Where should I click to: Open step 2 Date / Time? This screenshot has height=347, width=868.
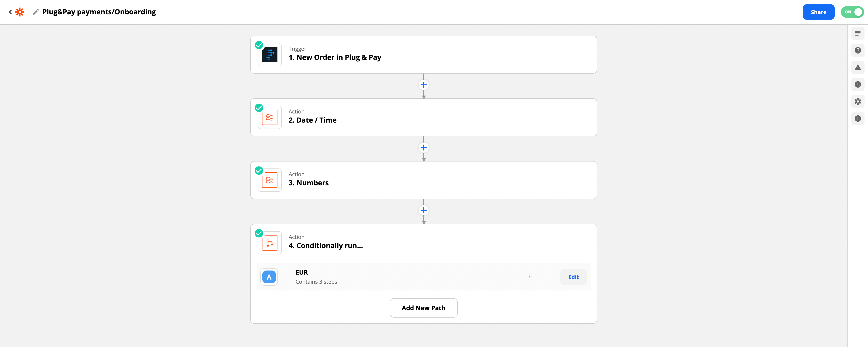click(x=424, y=117)
